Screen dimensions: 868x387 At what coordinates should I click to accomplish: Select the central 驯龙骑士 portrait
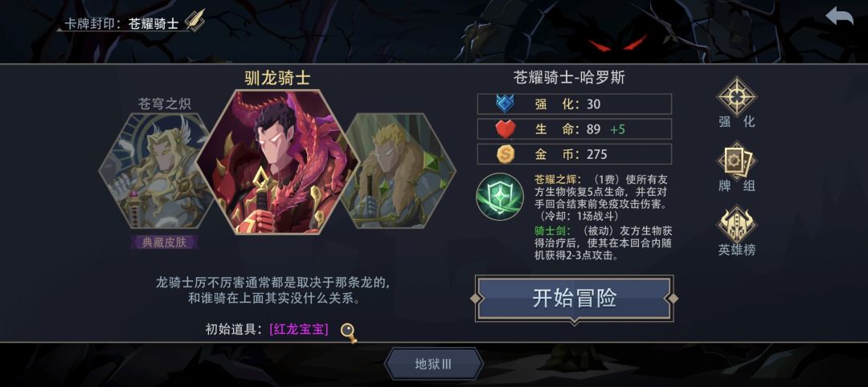click(x=278, y=162)
